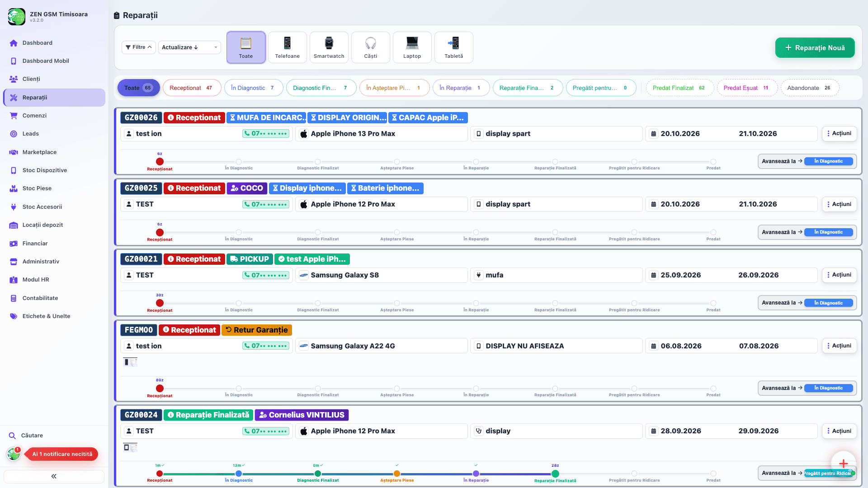Open the Actualizare sort dropdown
The image size is (868, 488).
tap(189, 47)
